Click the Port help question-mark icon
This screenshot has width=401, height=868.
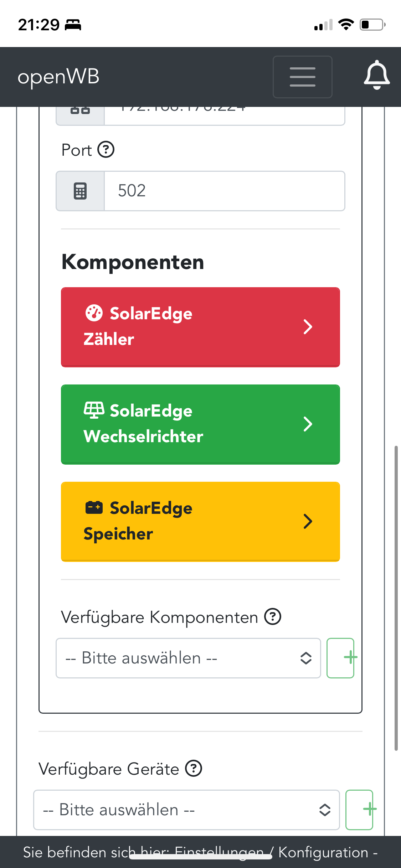pos(106,150)
